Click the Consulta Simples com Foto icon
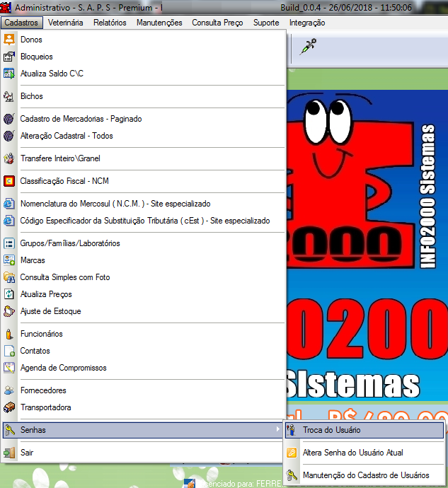 [x=9, y=277]
